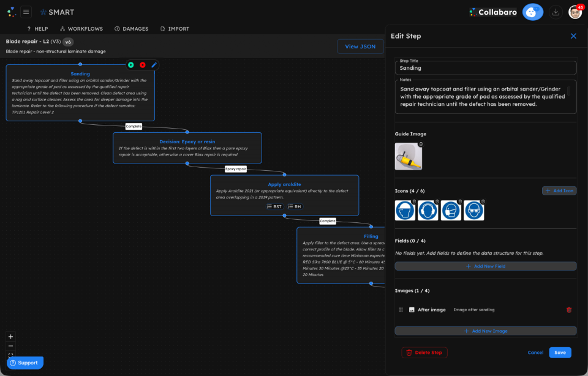This screenshot has width=588, height=376.
Task: Run the workflow using the green play icon
Action: click(x=131, y=65)
